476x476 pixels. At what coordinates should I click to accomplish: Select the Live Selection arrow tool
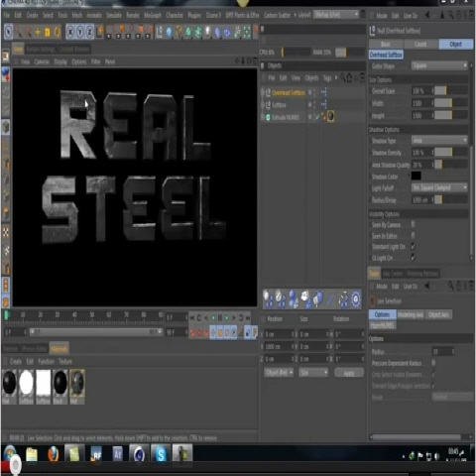click(8, 32)
